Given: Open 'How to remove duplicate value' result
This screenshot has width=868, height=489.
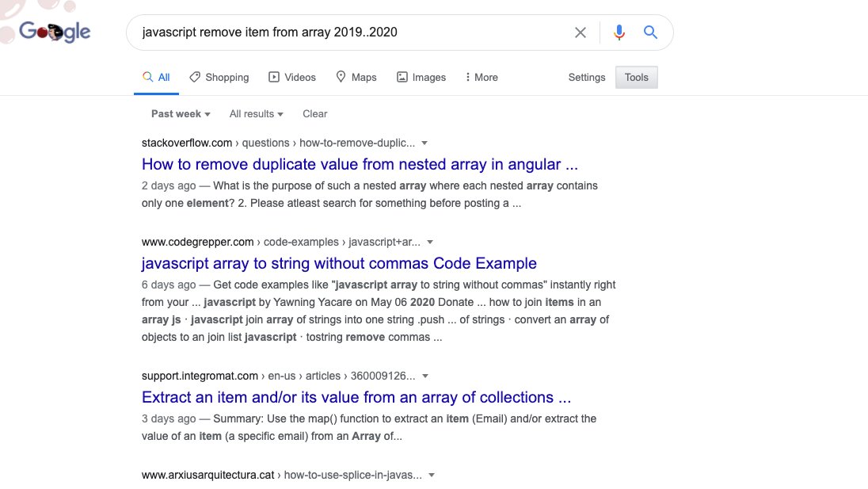Looking at the screenshot, I should click(x=360, y=165).
